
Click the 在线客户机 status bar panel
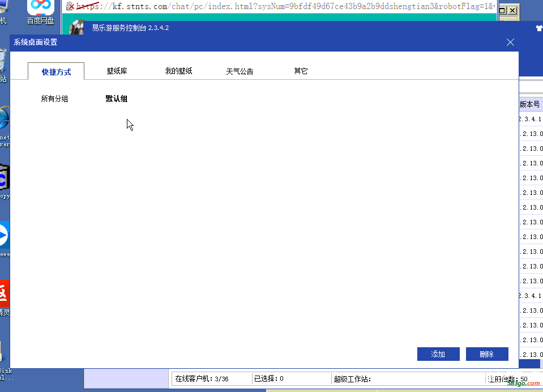tap(209, 378)
